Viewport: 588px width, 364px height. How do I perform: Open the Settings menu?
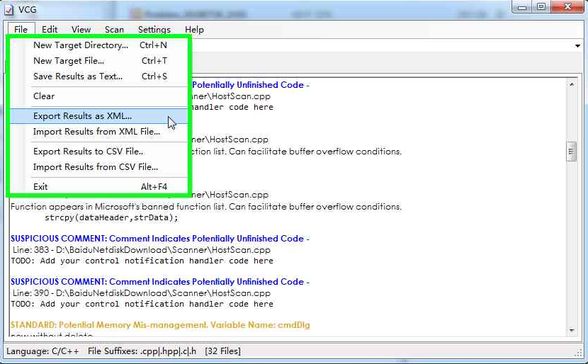(x=154, y=30)
